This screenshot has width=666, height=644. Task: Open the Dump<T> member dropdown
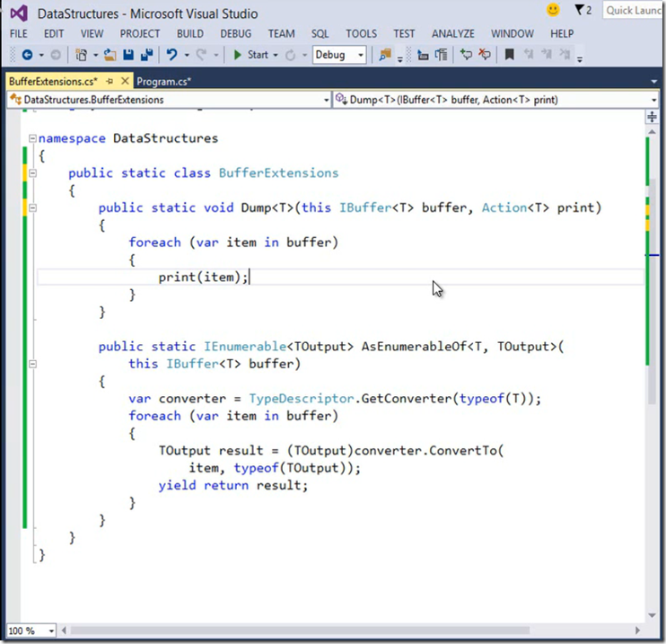(x=495, y=100)
